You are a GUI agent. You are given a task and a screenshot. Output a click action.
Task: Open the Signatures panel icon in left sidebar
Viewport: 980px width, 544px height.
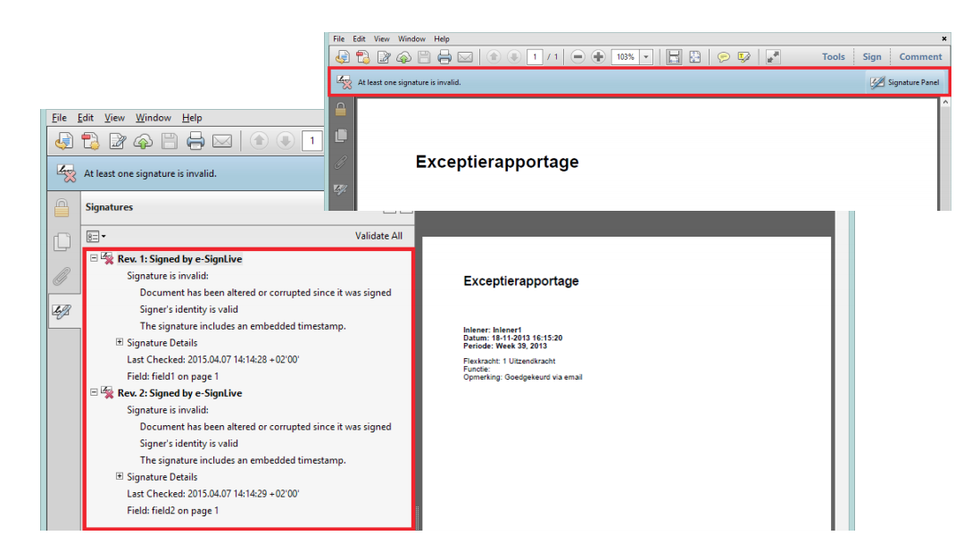click(62, 311)
